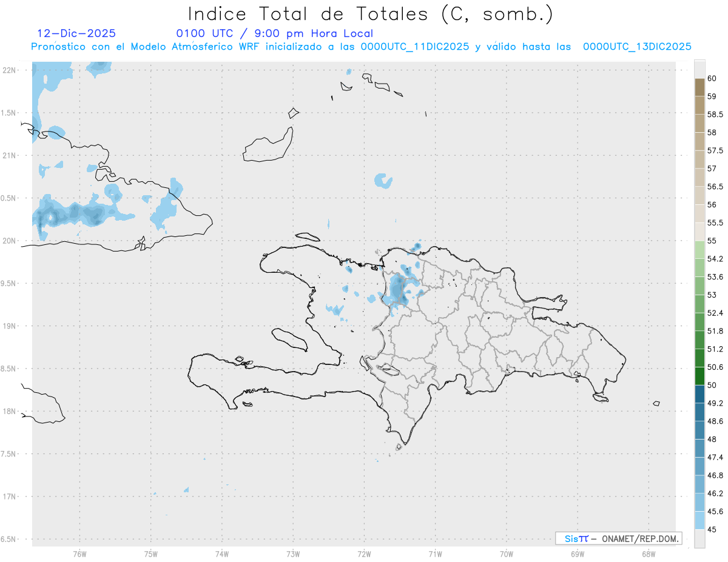Image resolution: width=728 pixels, height=562 pixels.
Task: Click the colorbar value '57'
Action: (x=712, y=169)
